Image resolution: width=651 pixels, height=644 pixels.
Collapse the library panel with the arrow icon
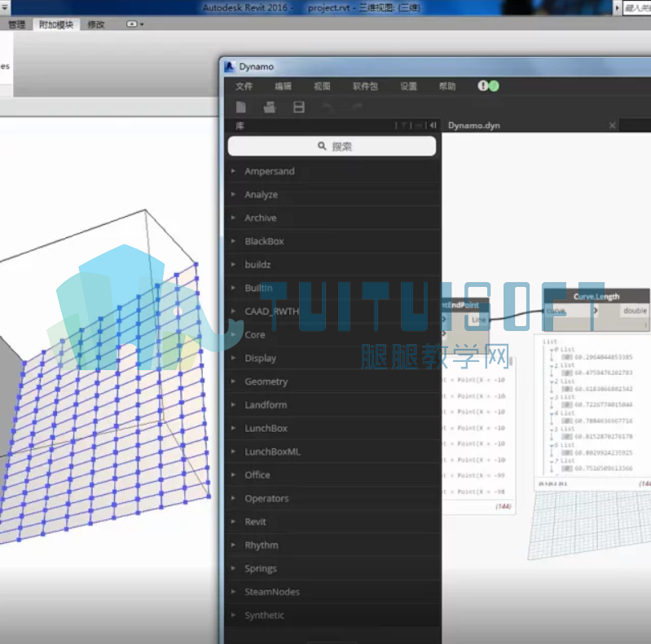[433, 125]
